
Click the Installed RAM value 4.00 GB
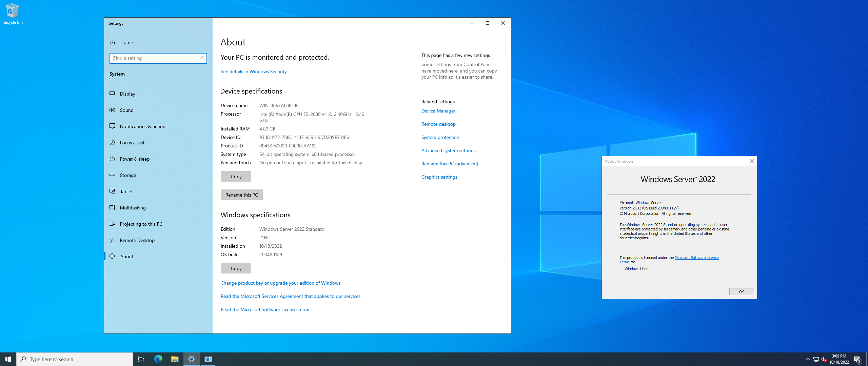tap(267, 129)
